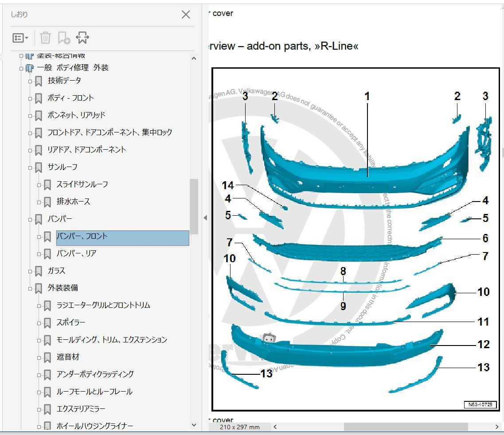Open the 排水ホース bookmark

(x=73, y=202)
